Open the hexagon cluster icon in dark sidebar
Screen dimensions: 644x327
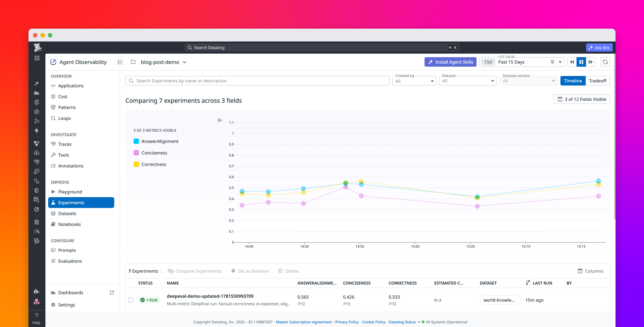point(36,143)
